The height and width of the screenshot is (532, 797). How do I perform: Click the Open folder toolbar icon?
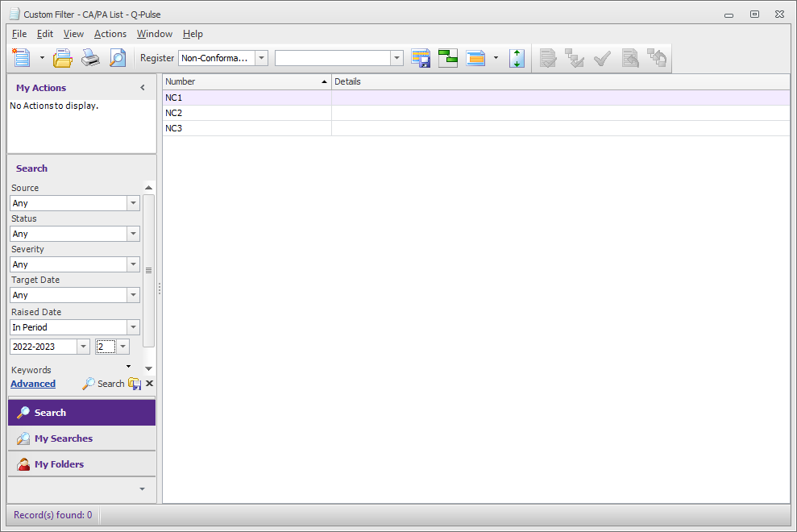pyautogui.click(x=63, y=58)
